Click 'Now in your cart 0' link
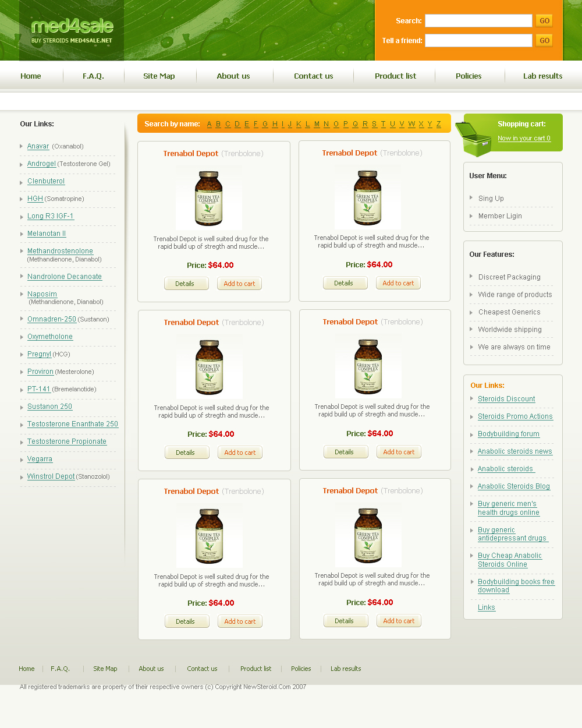The image size is (582, 728). point(524,139)
